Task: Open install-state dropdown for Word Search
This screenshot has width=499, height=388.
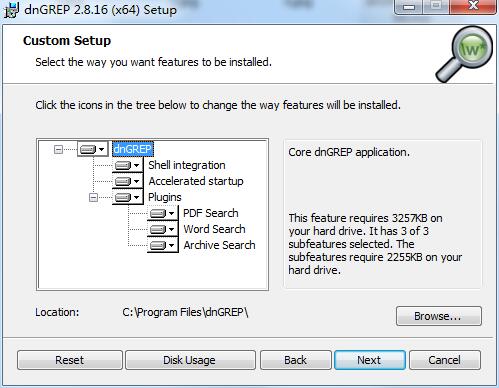Action: coord(163,229)
